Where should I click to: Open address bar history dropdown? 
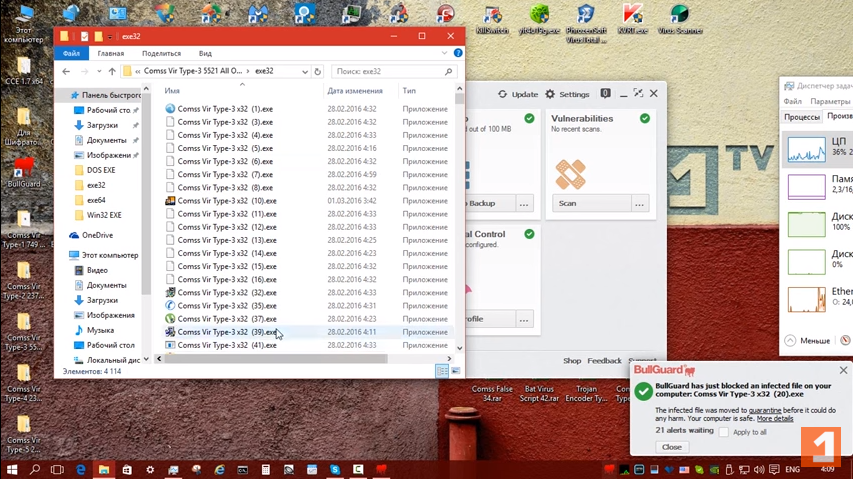click(305, 71)
